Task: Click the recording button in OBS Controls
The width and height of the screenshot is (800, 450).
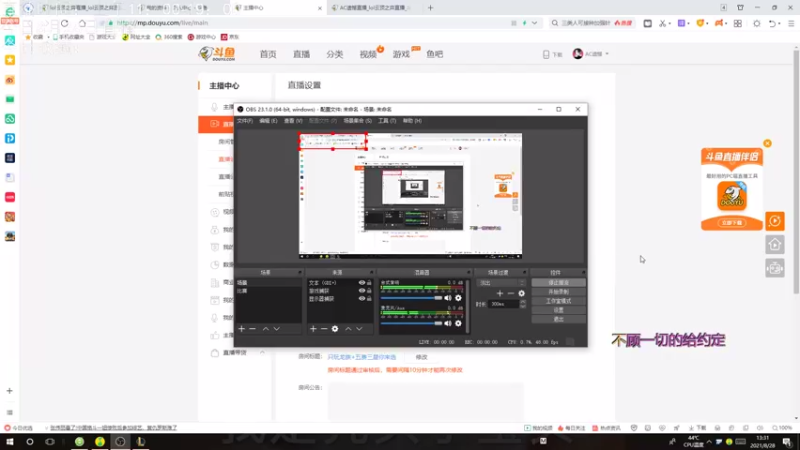Action: tap(559, 292)
